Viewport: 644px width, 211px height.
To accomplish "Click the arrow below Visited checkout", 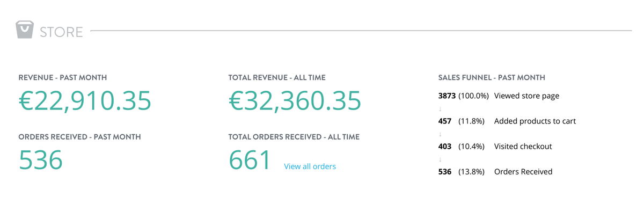I will coord(441,159).
